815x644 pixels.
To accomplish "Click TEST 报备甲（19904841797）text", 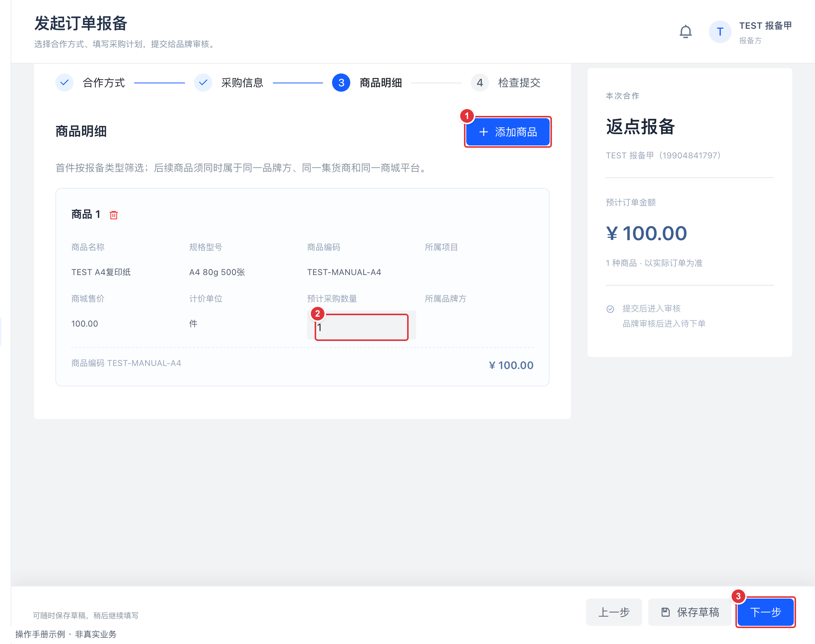I will 663,156.
